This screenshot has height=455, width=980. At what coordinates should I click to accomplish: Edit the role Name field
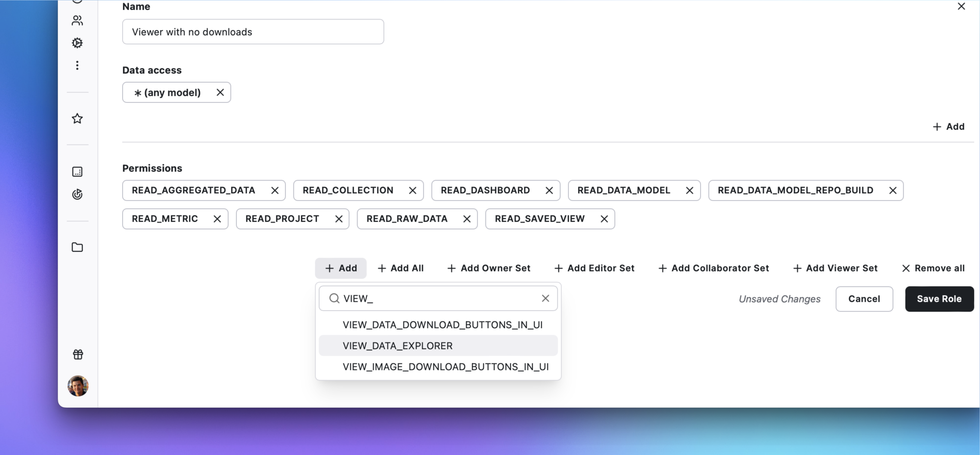pos(253,32)
